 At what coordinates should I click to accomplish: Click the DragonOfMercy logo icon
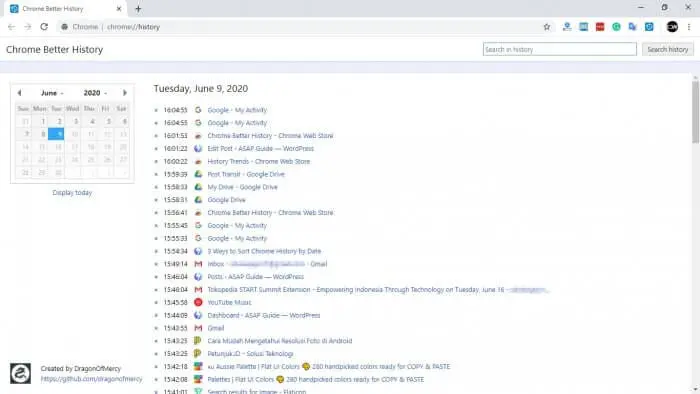pyautogui.click(x=21, y=373)
